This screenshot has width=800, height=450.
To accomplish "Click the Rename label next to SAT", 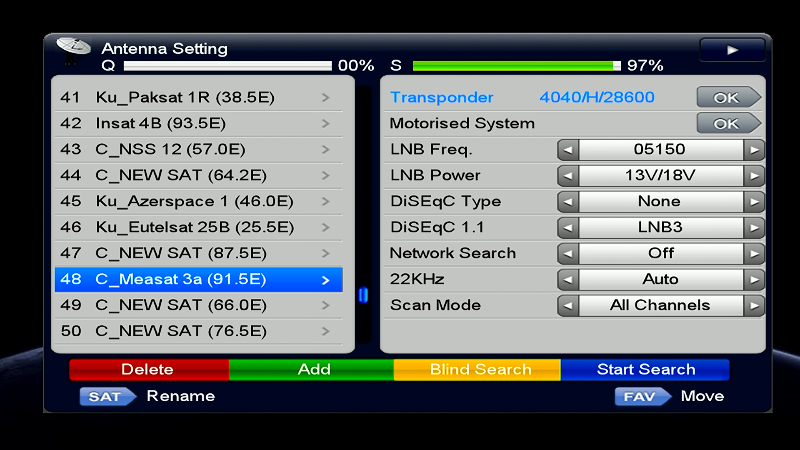I will [181, 396].
